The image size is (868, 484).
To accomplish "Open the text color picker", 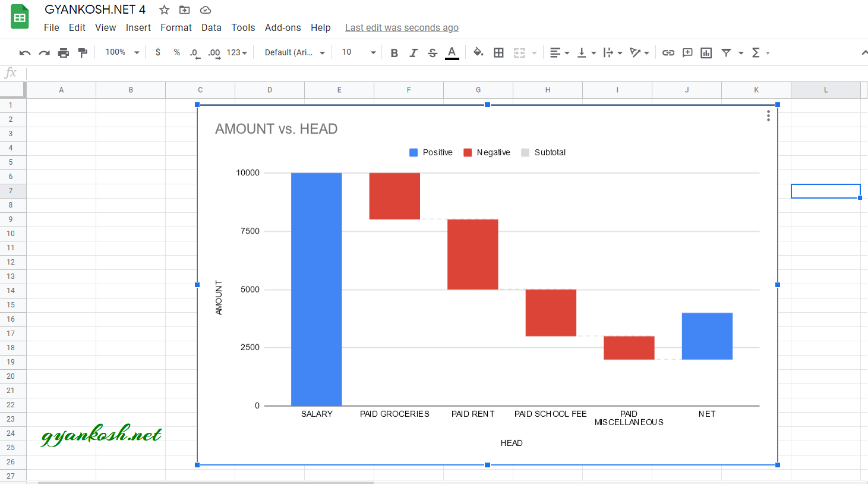I will (x=452, y=53).
